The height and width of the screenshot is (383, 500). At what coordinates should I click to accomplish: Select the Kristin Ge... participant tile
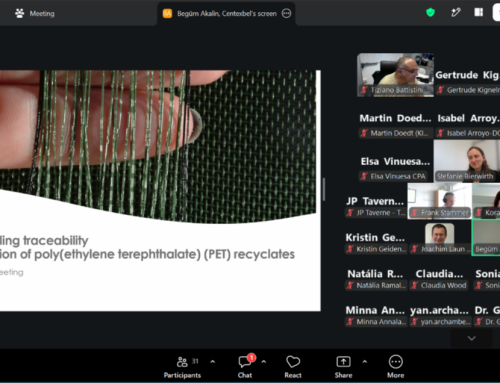pyautogui.click(x=375, y=242)
